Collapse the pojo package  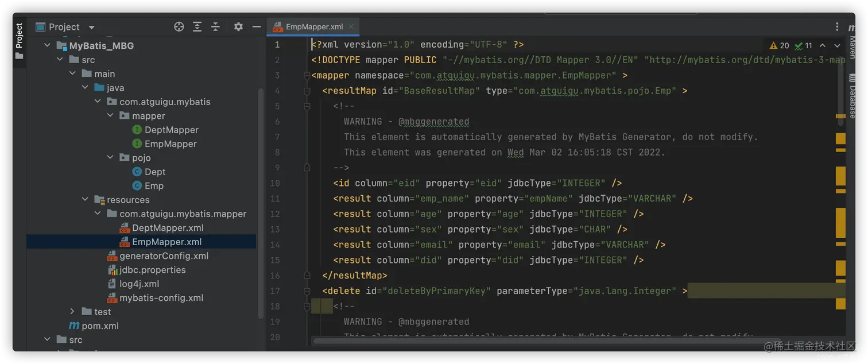pyautogui.click(x=110, y=157)
